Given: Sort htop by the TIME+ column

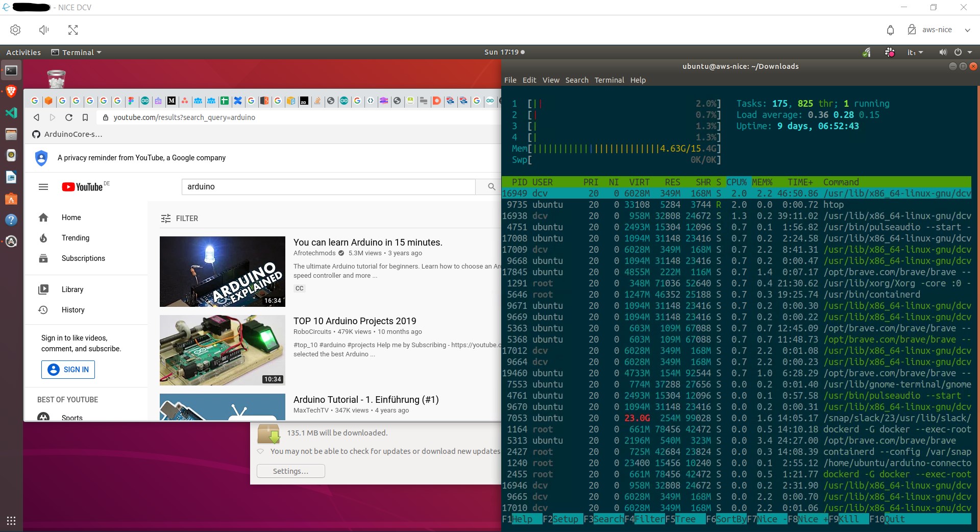Looking at the screenshot, I should click(x=800, y=182).
